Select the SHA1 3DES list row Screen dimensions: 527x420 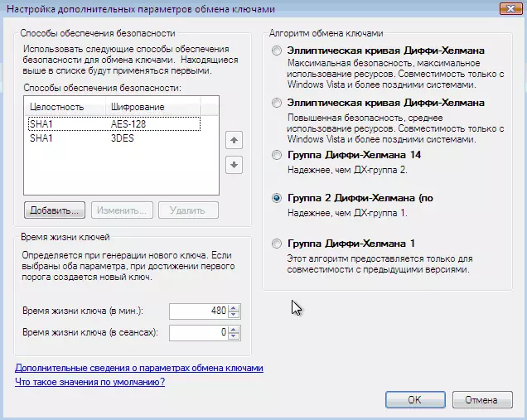(113, 138)
